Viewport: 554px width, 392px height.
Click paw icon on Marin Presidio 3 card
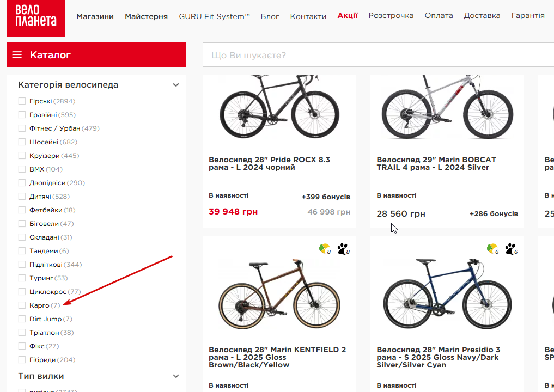[510, 249]
